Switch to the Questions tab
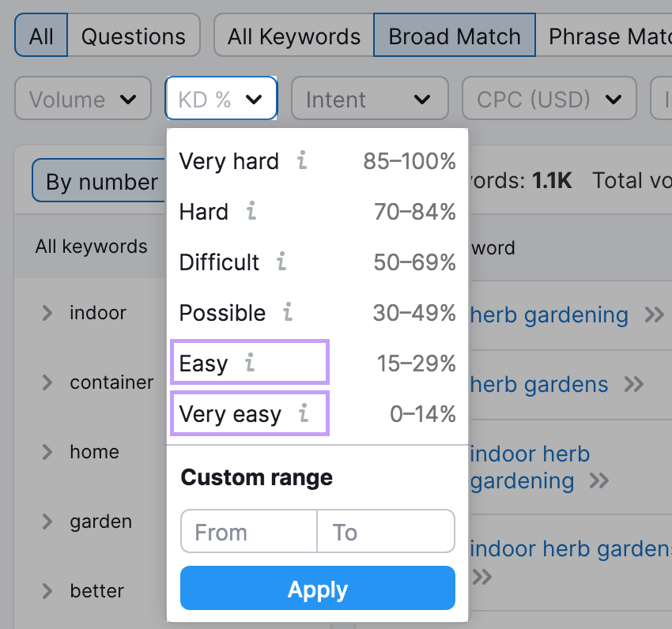This screenshot has width=672, height=629. coord(133,35)
